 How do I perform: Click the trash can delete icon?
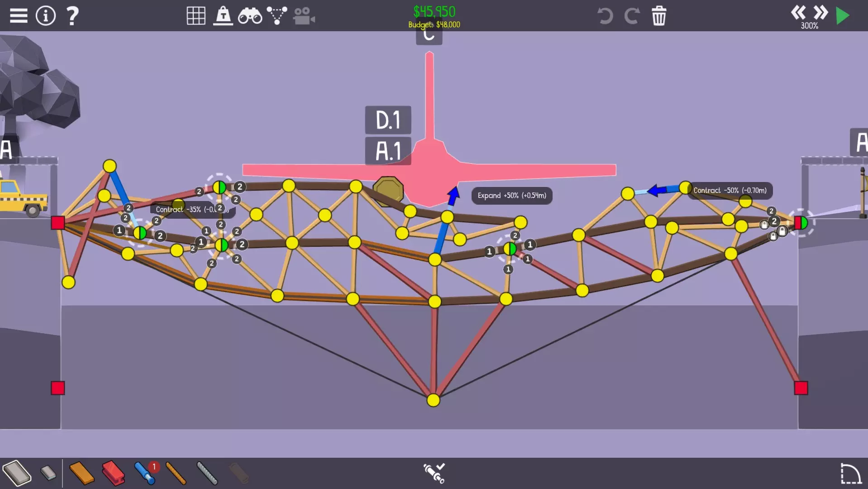[659, 16]
